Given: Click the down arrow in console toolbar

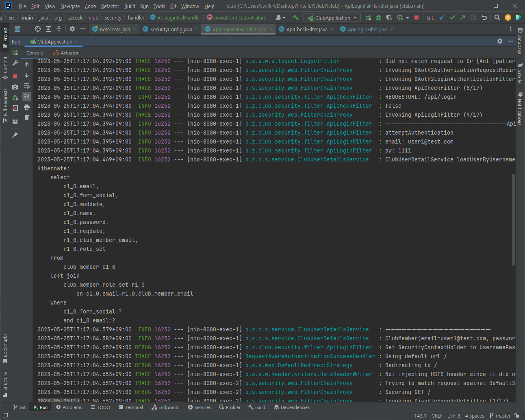Looking at the screenshot, I should point(27,75).
